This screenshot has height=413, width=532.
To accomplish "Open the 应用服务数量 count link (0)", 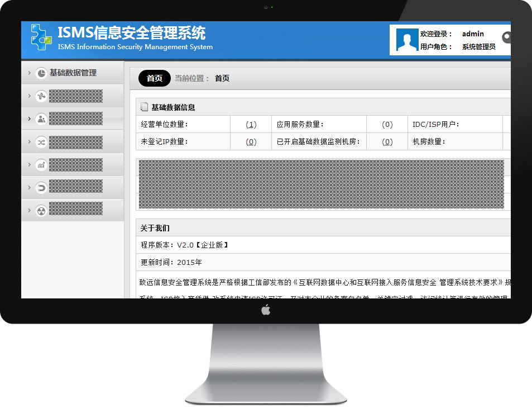I will [x=387, y=125].
